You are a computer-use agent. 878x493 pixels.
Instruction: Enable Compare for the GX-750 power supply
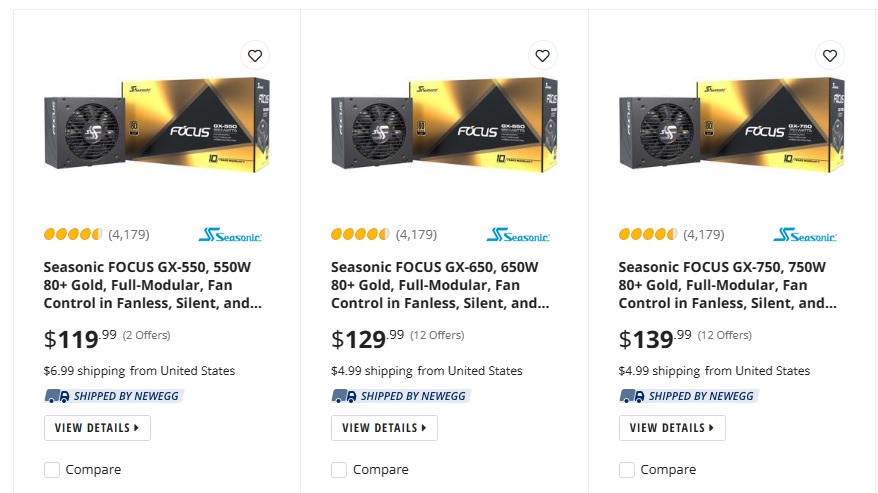coord(627,469)
